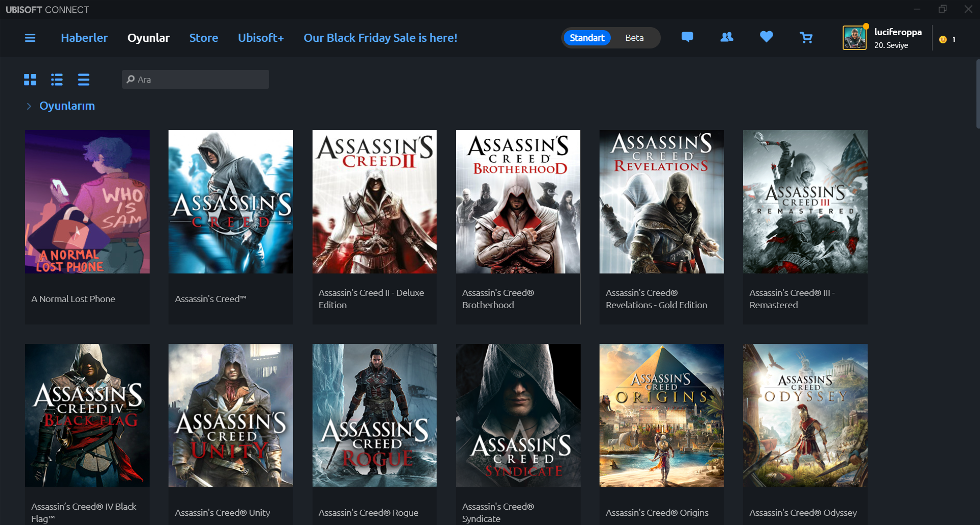Open the Ubisoft+ tab
This screenshot has height=525, width=980.
[261, 38]
